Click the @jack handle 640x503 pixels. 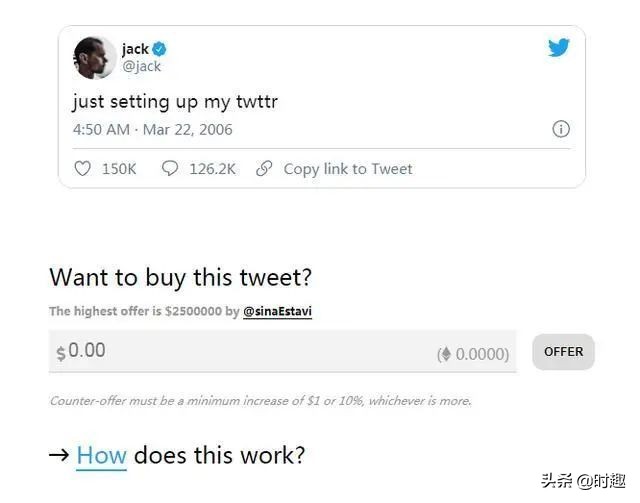(x=141, y=66)
